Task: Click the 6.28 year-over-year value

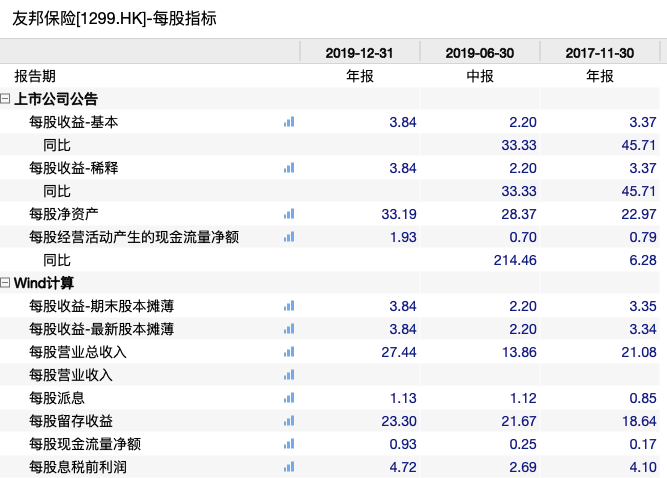Action: (x=643, y=260)
